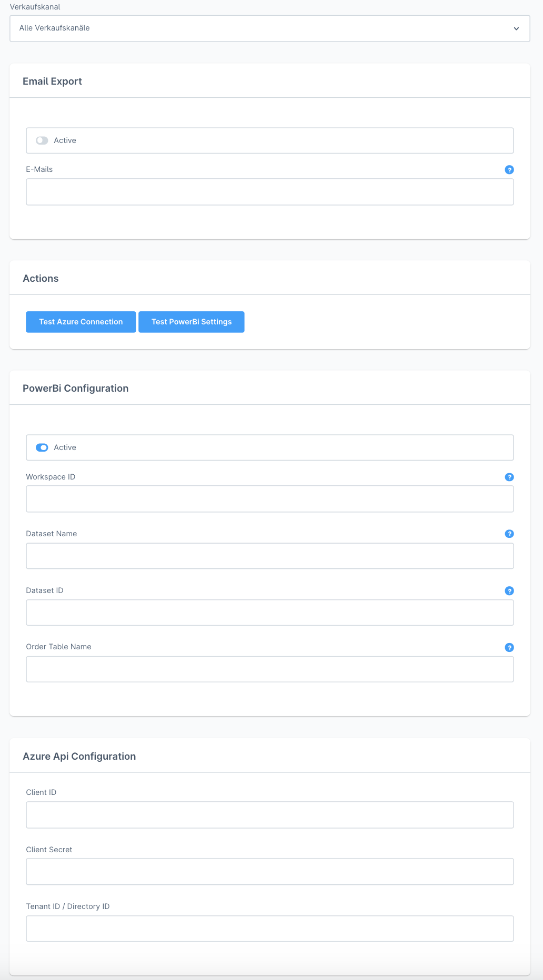Focus the E-Mails input field
Image resolution: width=543 pixels, height=980 pixels.
click(269, 192)
